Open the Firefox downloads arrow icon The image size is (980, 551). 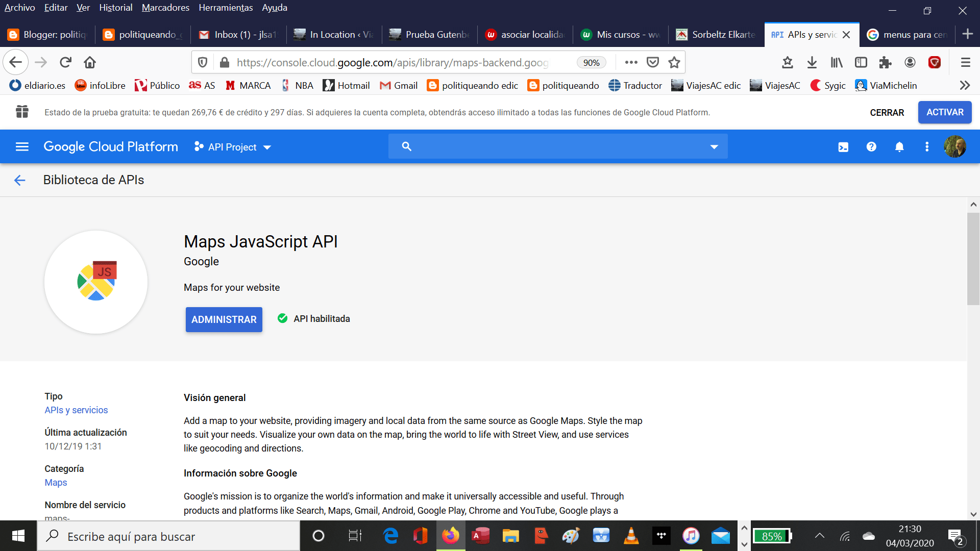(812, 62)
